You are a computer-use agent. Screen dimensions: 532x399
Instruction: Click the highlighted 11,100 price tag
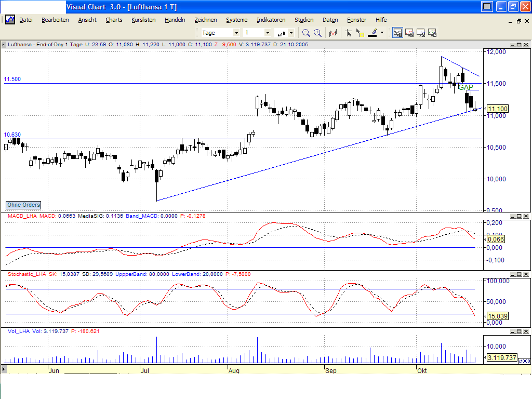coord(497,109)
